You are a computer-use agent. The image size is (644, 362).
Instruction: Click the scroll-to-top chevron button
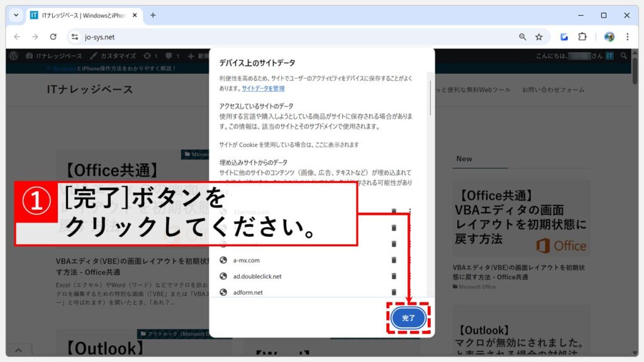[x=18, y=350]
